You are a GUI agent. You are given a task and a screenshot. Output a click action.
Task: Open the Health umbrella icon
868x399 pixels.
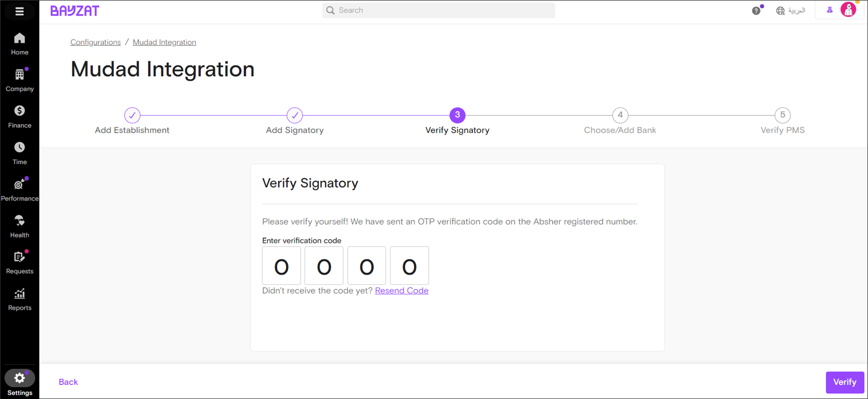point(20,221)
